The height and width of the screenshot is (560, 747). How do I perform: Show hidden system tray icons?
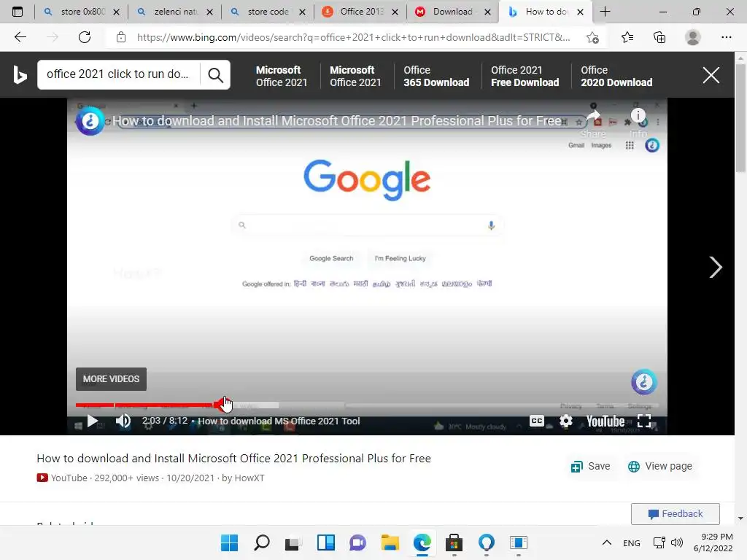point(606,542)
